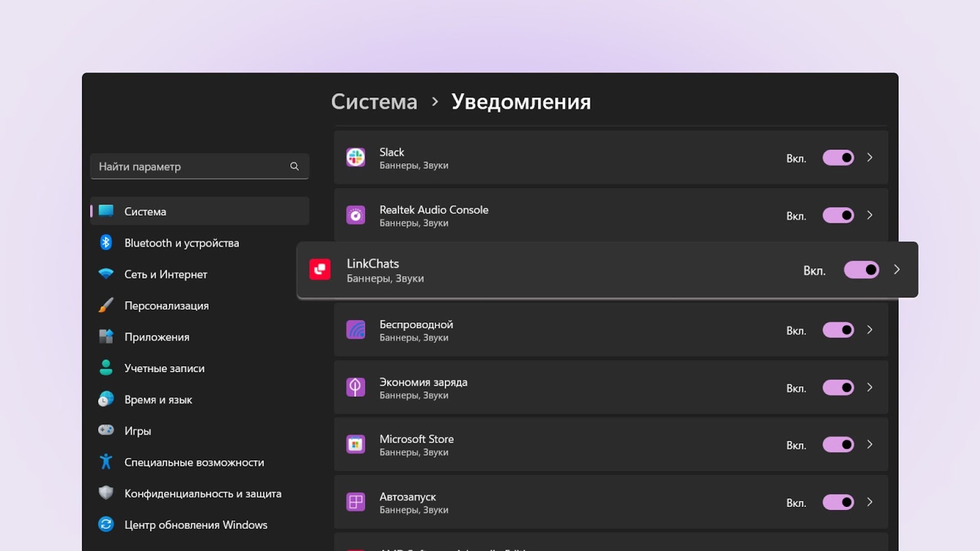980x551 pixels.
Task: Go to Время и язык
Action: pyautogui.click(x=200, y=399)
